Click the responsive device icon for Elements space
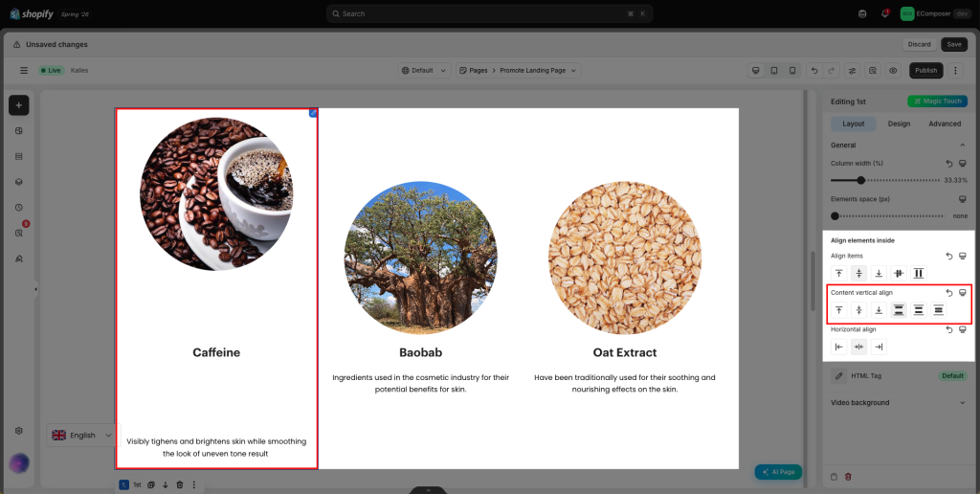Image resolution: width=980 pixels, height=494 pixels. click(x=963, y=199)
